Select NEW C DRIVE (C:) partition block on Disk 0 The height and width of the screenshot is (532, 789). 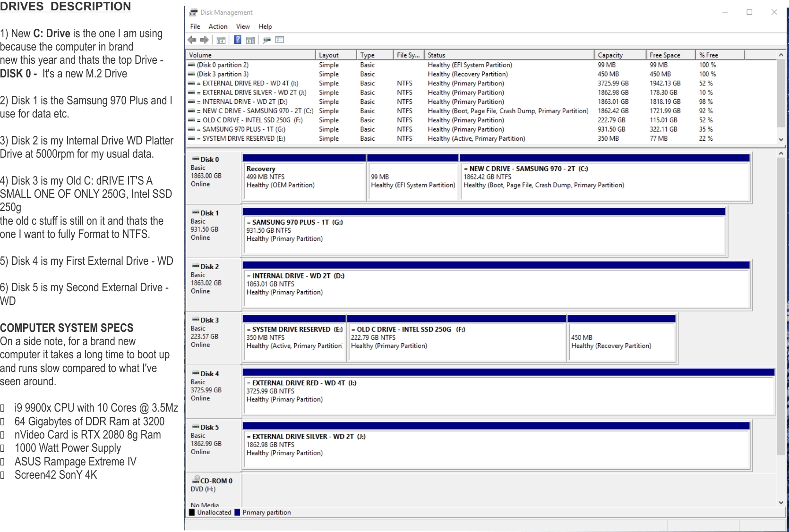click(x=605, y=177)
